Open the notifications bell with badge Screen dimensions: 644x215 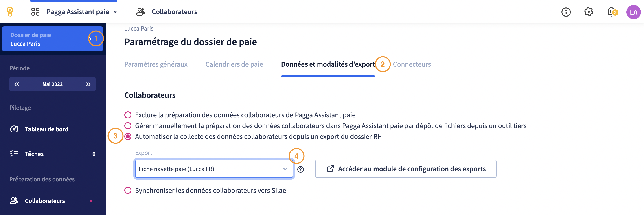(612, 12)
